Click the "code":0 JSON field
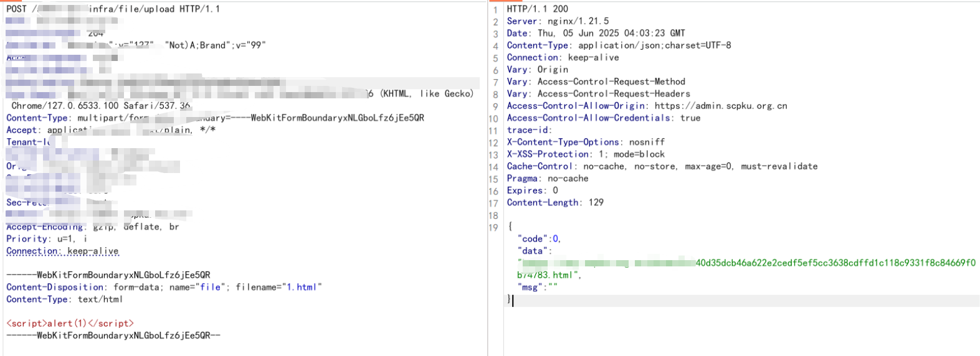The width and height of the screenshot is (980, 356). pyautogui.click(x=540, y=239)
